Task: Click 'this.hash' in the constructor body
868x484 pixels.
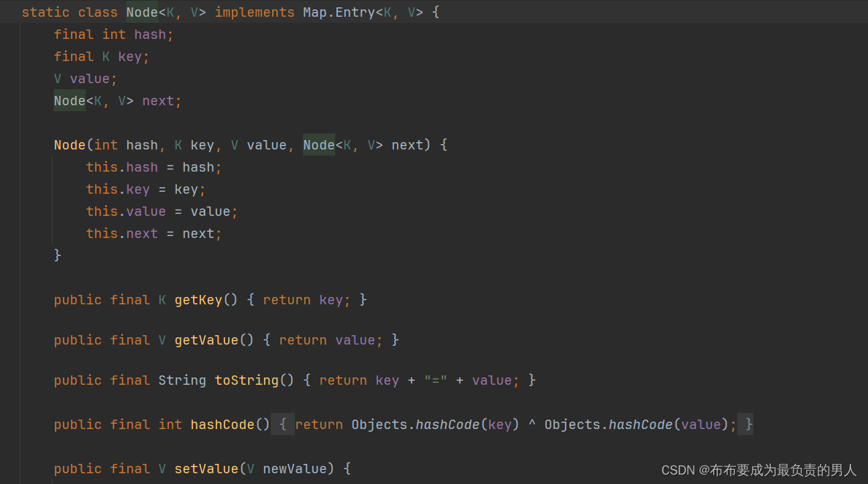Action: click(x=122, y=167)
